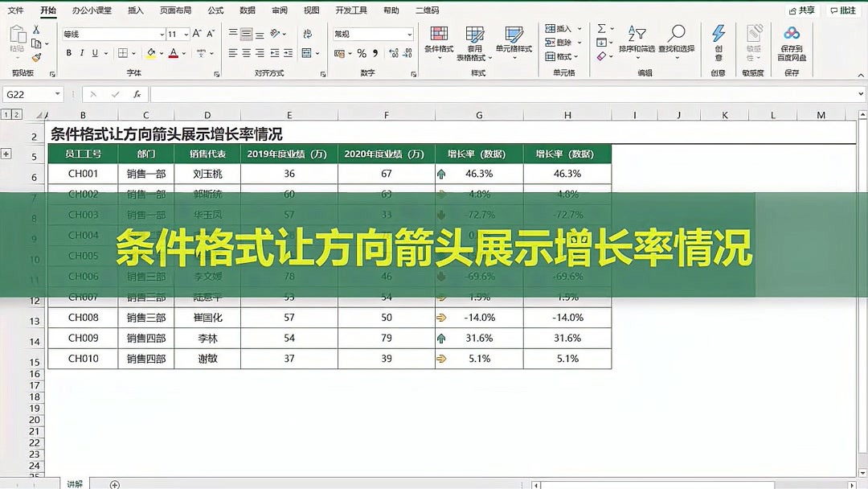Select the format painter icon
Image resolution: width=868 pixels, height=489 pixels.
pos(37,56)
